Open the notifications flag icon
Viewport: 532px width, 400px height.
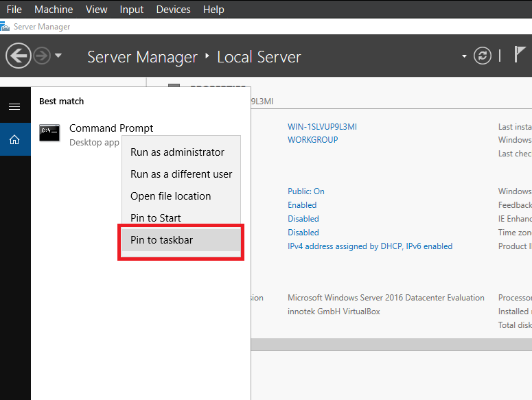click(x=520, y=56)
